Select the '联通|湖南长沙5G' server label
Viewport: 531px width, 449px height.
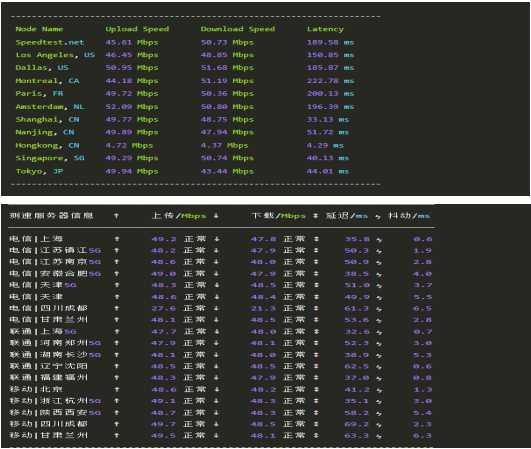(55, 355)
